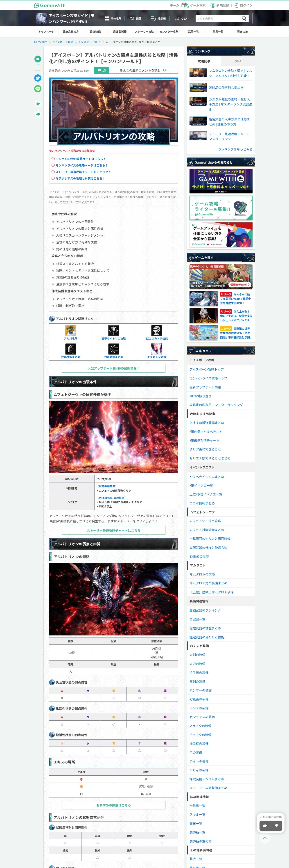Click ゲーム攻略ライターを募集 banner
Screen dimensions: 289x868
click(221, 208)
